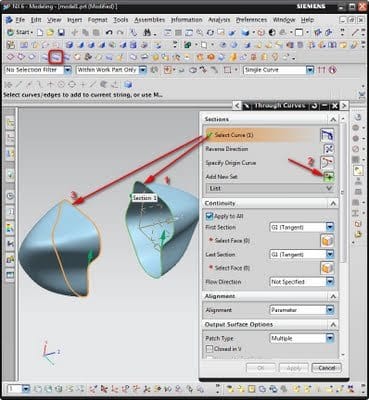Open the No Selection Filter dropdown
369x400 pixels.
tap(68, 70)
